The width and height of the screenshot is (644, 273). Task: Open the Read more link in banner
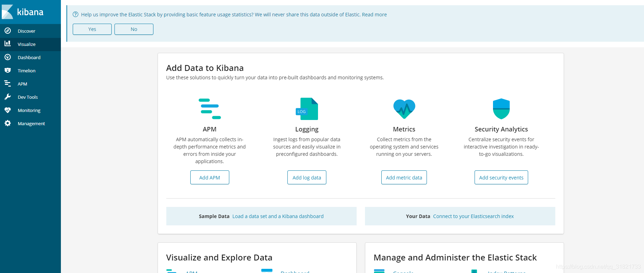pyautogui.click(x=374, y=15)
